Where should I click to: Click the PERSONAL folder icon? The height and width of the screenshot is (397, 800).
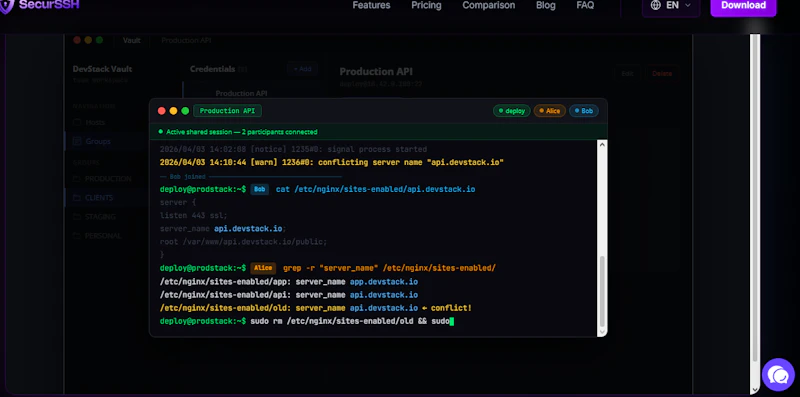click(x=77, y=236)
